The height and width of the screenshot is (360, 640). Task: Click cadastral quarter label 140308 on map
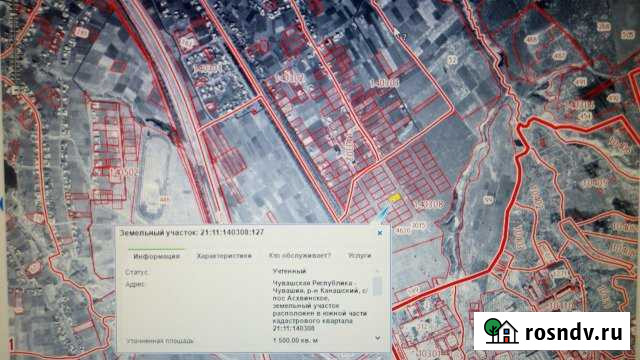(428, 204)
